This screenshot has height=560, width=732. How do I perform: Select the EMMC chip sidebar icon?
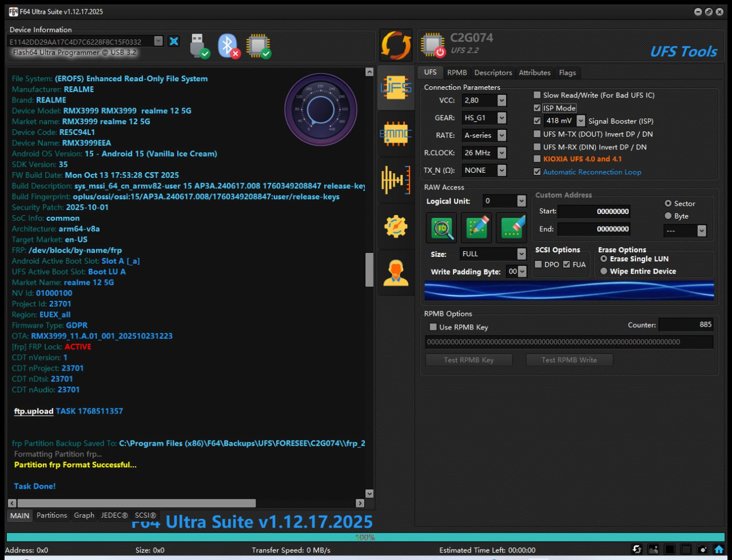(396, 134)
